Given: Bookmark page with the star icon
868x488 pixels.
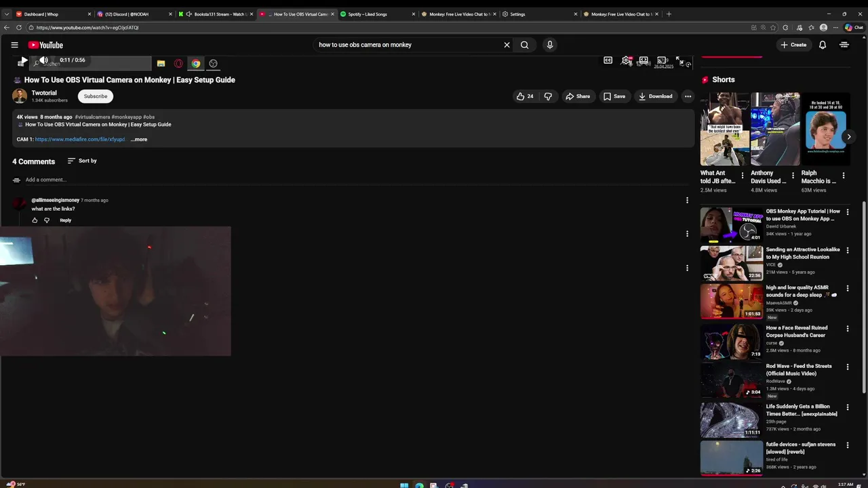Looking at the screenshot, I should coord(774,28).
